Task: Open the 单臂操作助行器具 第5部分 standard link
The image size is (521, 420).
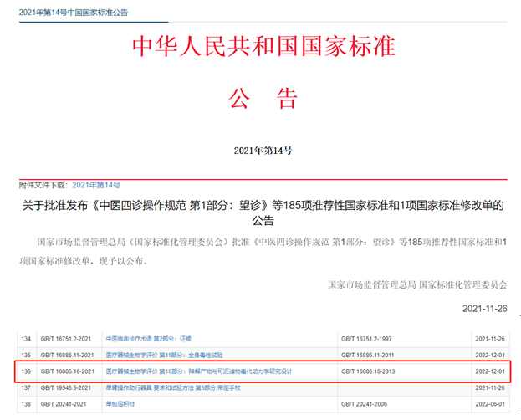Action: [x=172, y=387]
